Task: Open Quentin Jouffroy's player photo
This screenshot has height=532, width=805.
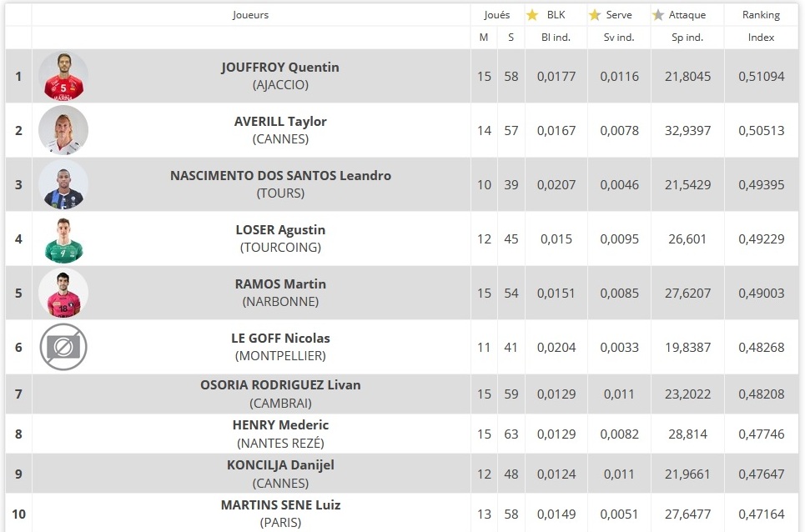Action: pos(63,76)
